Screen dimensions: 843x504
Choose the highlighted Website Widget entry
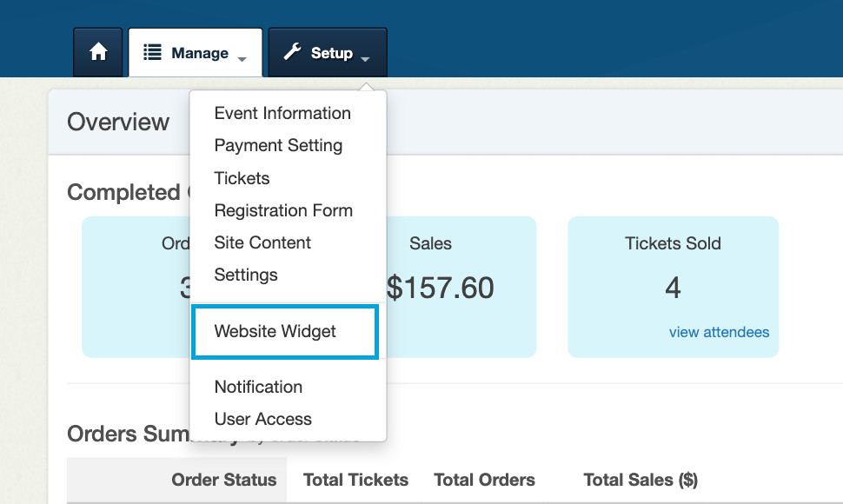coord(285,332)
